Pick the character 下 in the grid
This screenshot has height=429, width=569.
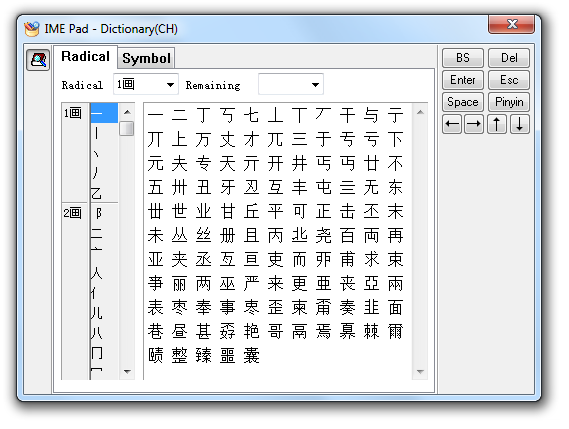(395, 140)
